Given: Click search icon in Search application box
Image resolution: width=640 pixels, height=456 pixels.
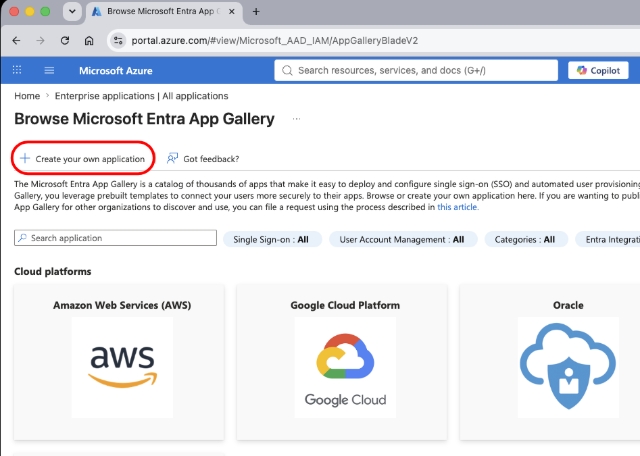Looking at the screenshot, I should tap(22, 238).
